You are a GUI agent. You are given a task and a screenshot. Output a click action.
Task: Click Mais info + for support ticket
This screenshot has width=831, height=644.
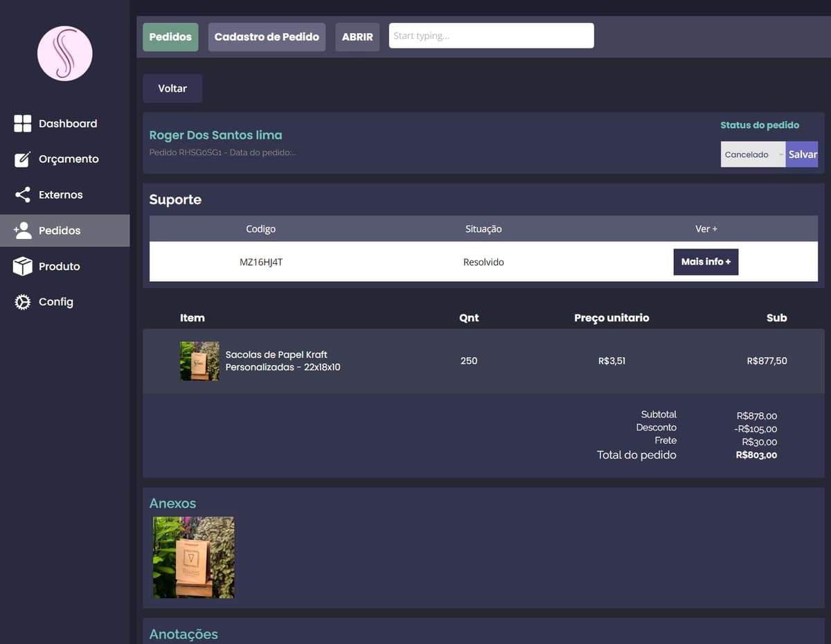(706, 262)
